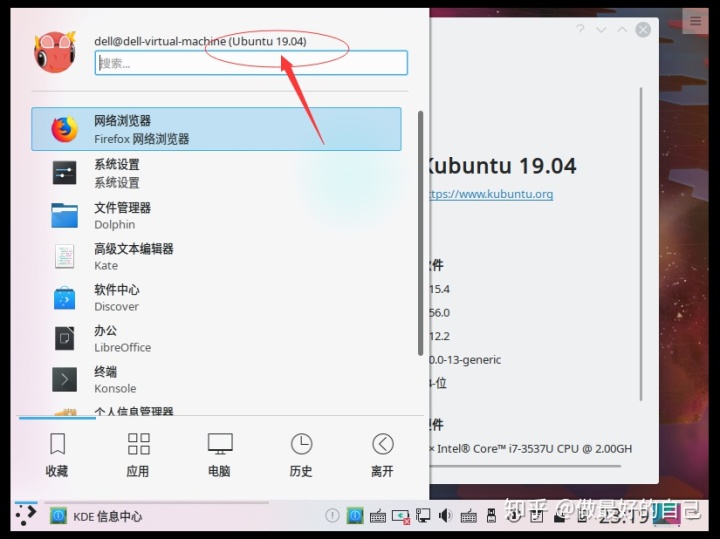
Task: Click the 0.0-13-generic kernel version text
Action: (x=465, y=359)
